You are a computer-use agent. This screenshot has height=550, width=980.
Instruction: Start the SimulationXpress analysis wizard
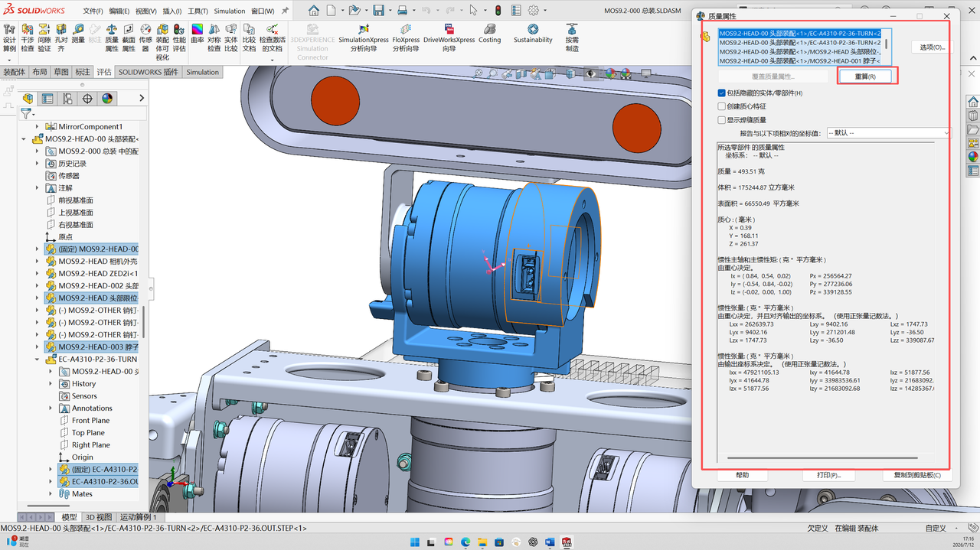(364, 38)
